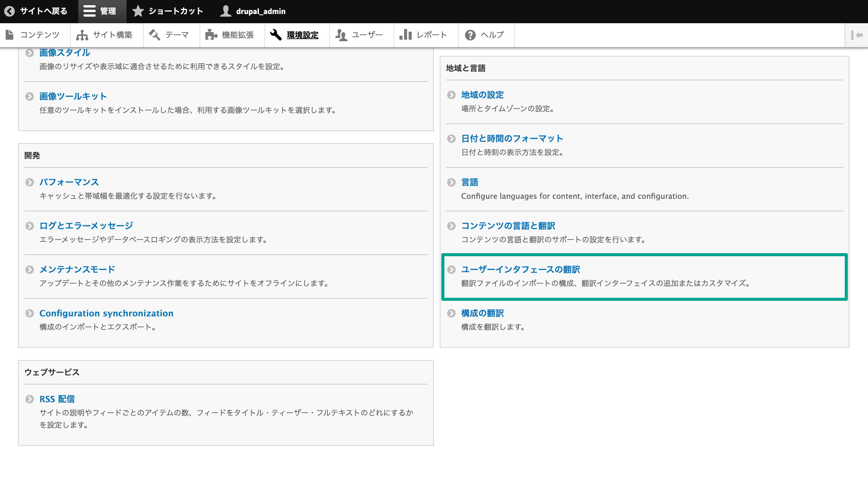
Task: Open the 地域の設定 link
Action: coord(483,95)
